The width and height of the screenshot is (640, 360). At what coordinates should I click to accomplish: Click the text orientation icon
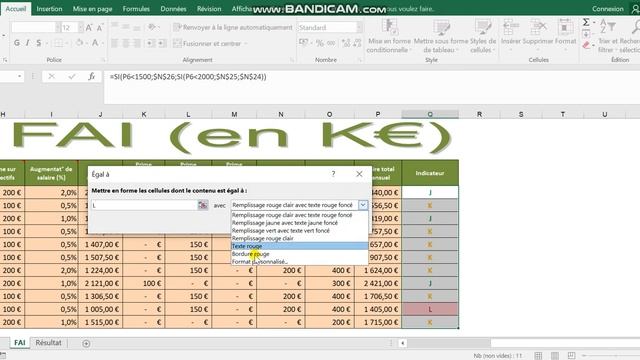151,27
